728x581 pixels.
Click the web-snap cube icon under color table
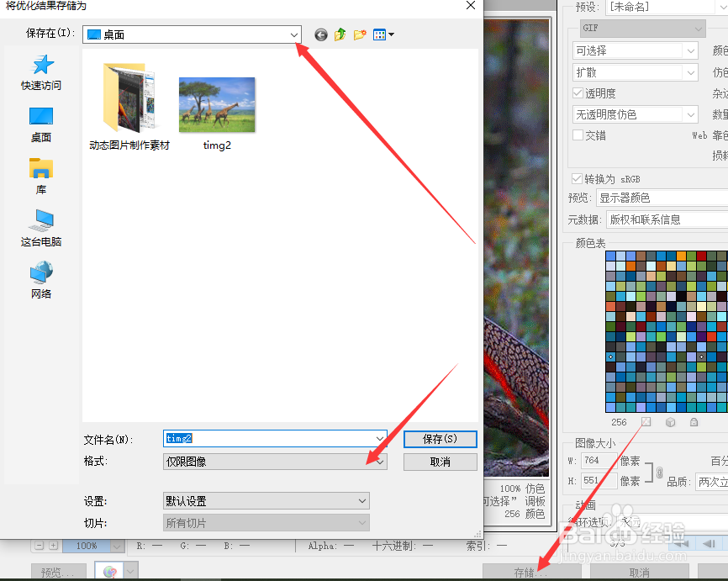pos(670,422)
